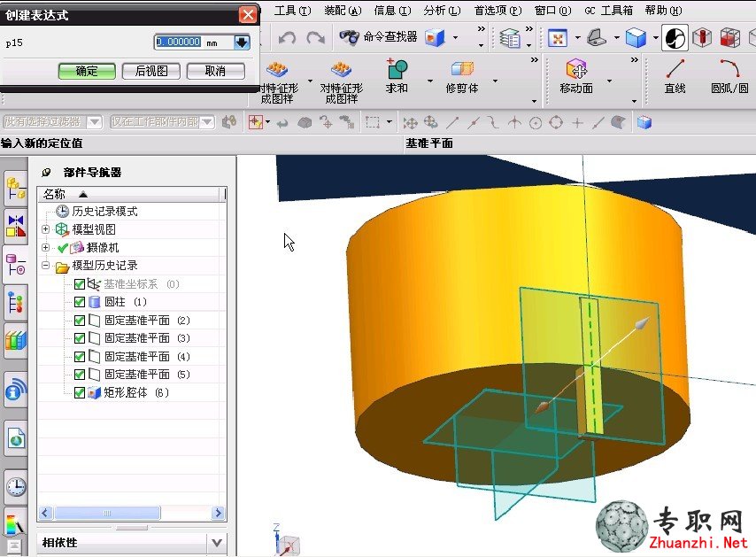This screenshot has width=756, height=557.
Task: Click the red wireframe cube icon
Action: pyautogui.click(x=729, y=38)
